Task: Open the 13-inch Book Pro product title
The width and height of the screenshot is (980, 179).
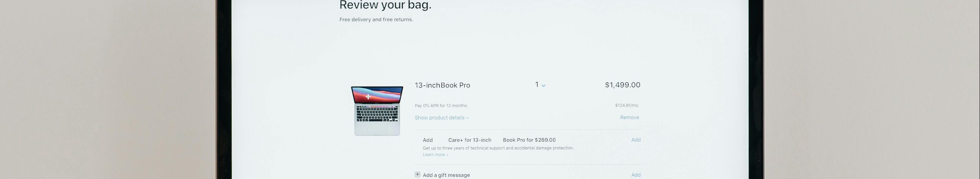Action: (442, 85)
